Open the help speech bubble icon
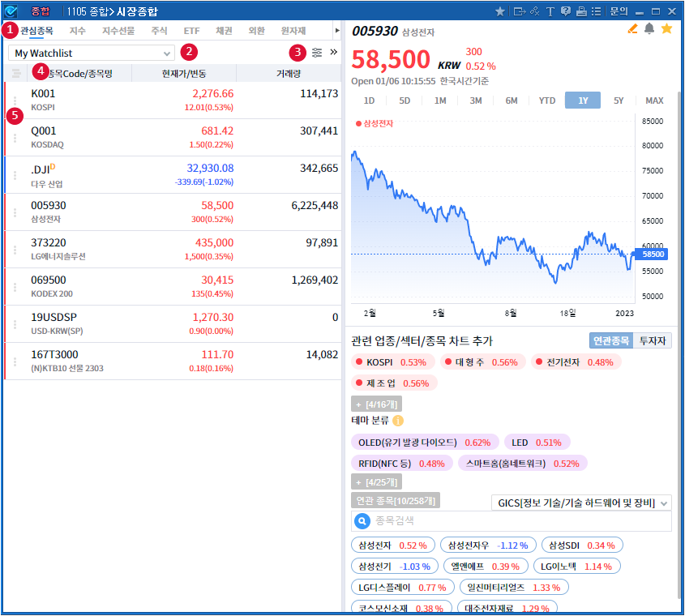 [566, 11]
